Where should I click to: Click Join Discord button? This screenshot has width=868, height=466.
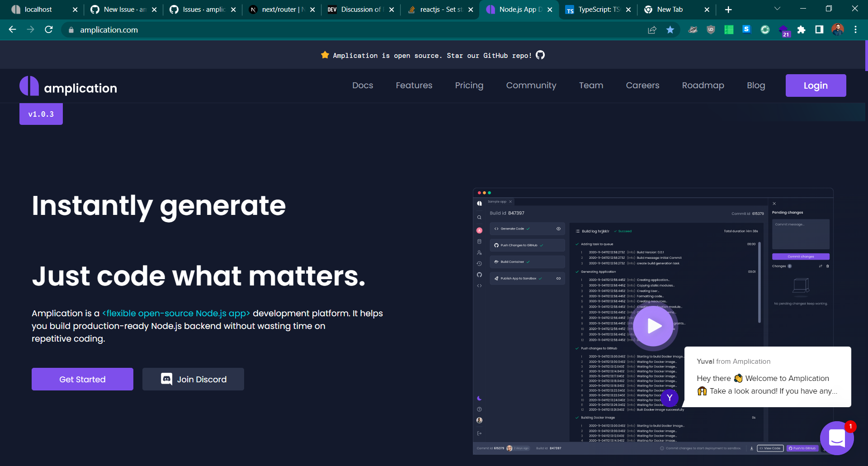(193, 379)
